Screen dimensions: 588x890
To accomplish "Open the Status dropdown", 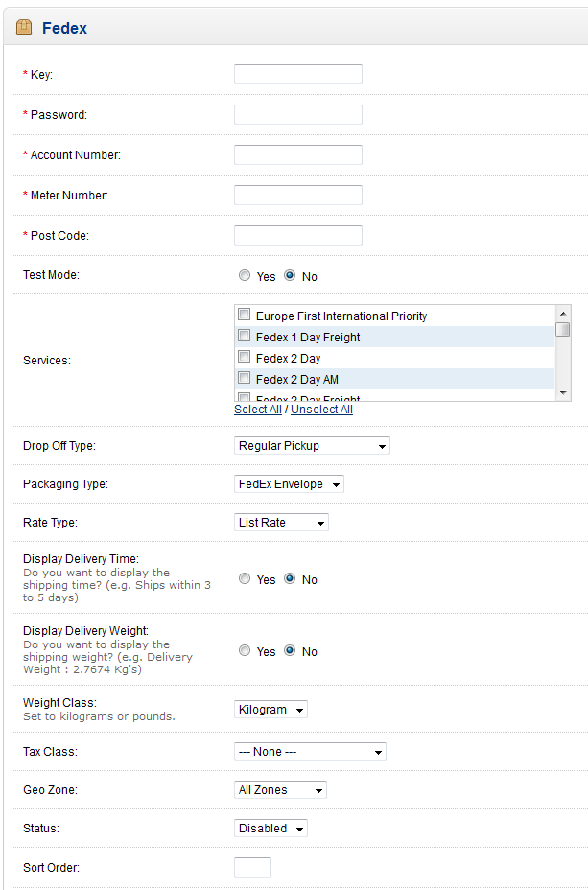I will [270, 829].
